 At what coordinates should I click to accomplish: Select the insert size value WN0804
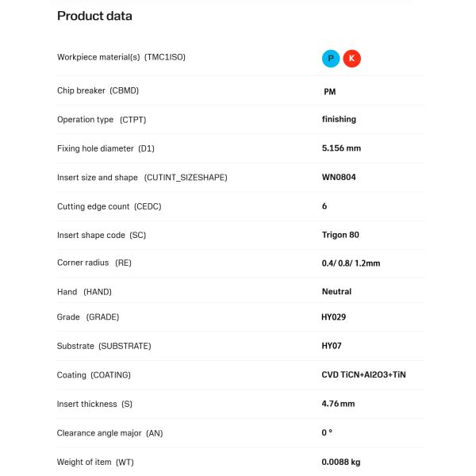pos(339,177)
